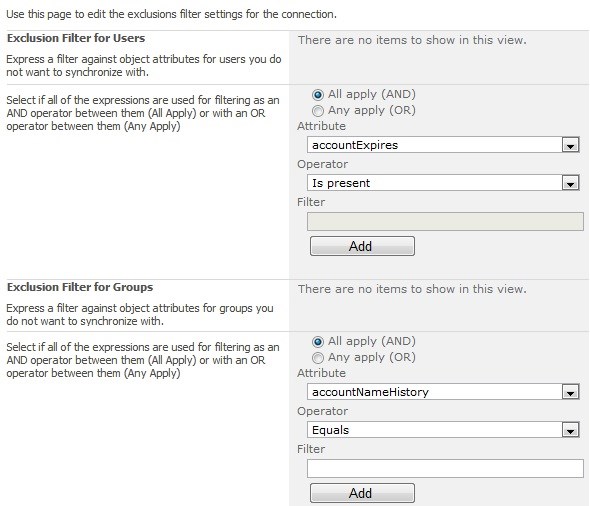Click the accountNameHistory combo box text
Screen dimensions: 590x506
pyautogui.click(x=370, y=392)
